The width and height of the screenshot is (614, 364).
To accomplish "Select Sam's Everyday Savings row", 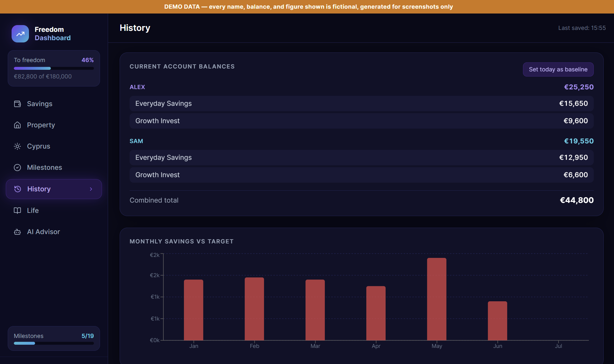I will pyautogui.click(x=362, y=158).
